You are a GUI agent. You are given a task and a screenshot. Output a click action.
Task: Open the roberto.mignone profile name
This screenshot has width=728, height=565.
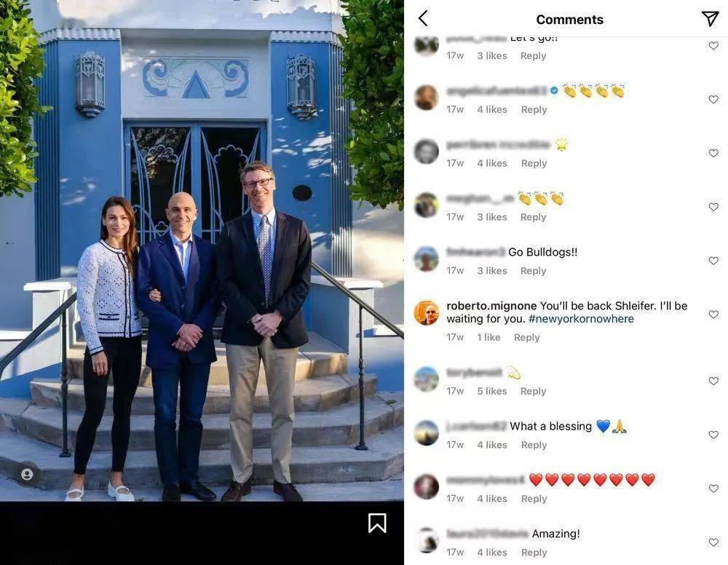click(491, 306)
